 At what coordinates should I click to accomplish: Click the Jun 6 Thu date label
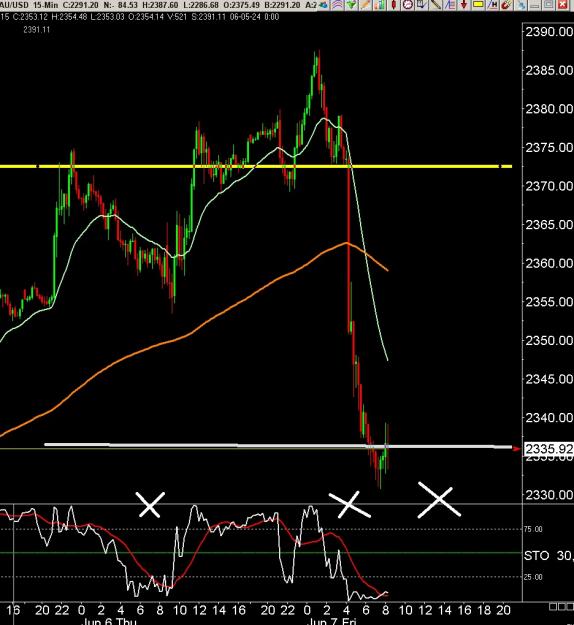pyautogui.click(x=109, y=621)
